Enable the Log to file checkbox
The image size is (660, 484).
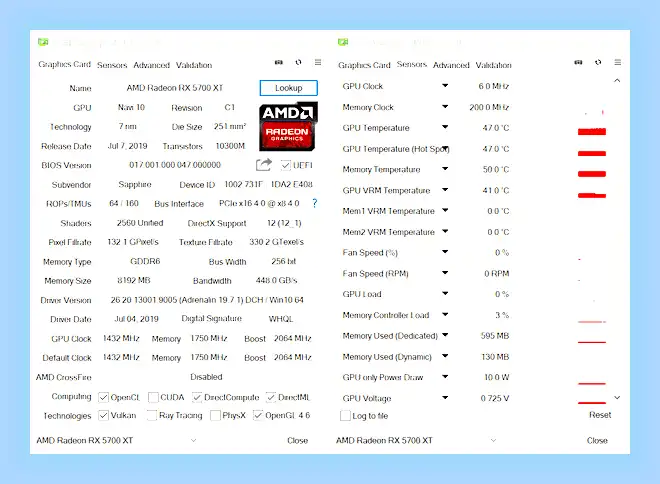345,416
